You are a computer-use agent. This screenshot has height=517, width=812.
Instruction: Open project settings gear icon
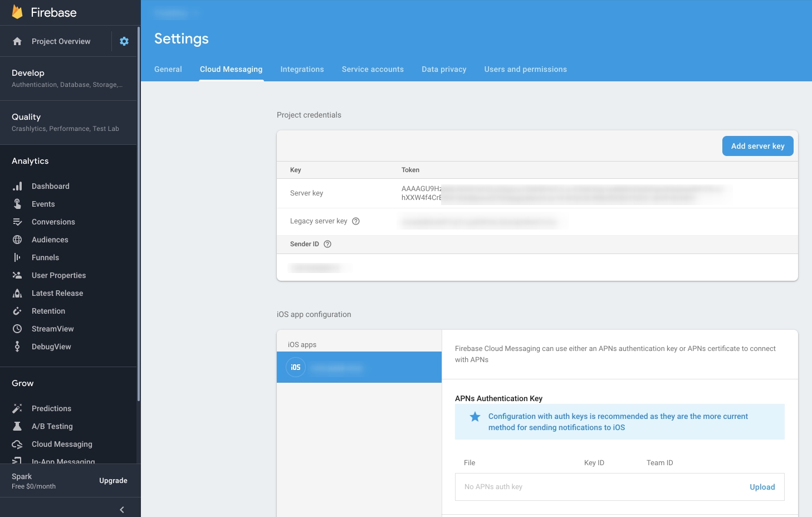(x=124, y=41)
